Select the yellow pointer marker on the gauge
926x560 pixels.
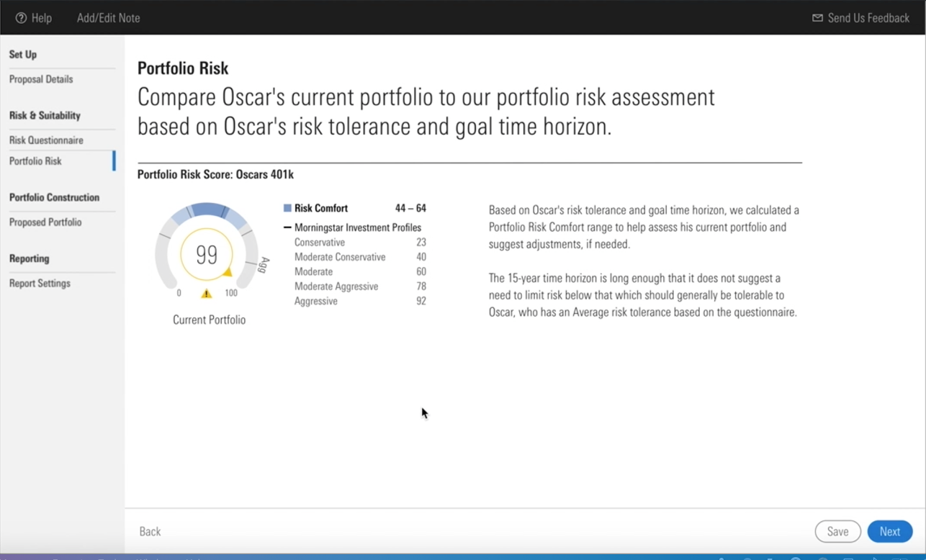click(227, 272)
